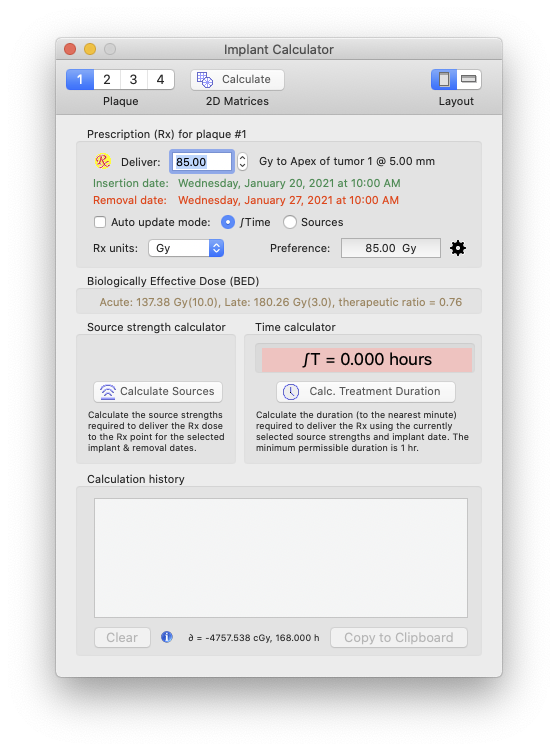
Task: Click the Deliver dose input field
Action: pos(201,161)
